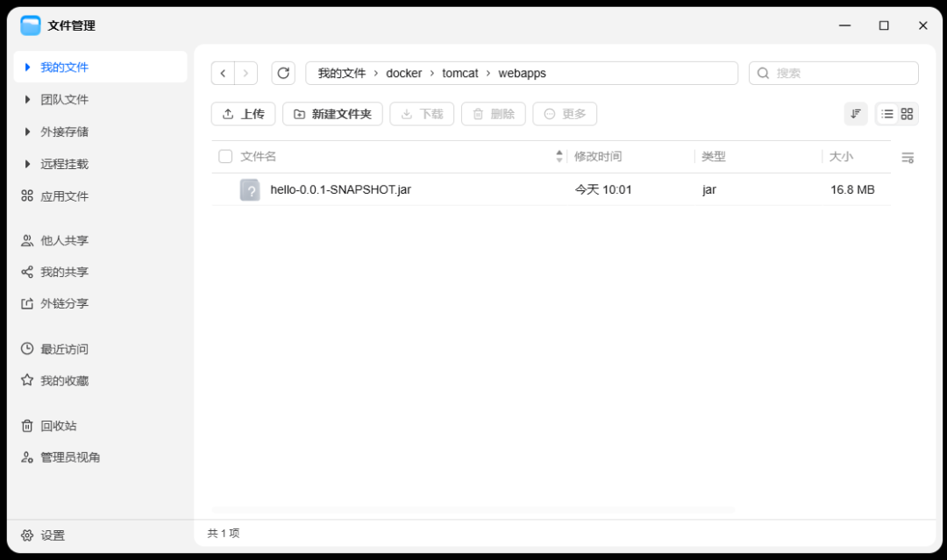The width and height of the screenshot is (947, 560).
Task: Create a folder with 新建文件夹 button
Action: [333, 114]
